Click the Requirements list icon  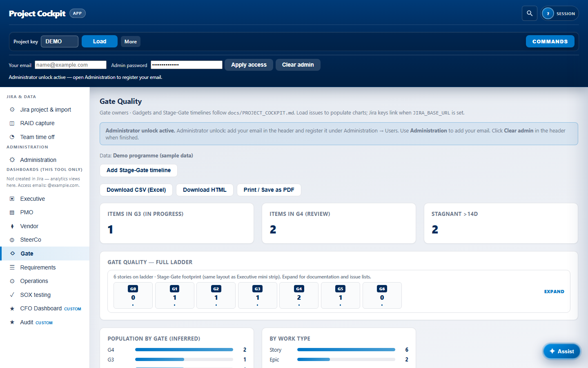[12, 267]
